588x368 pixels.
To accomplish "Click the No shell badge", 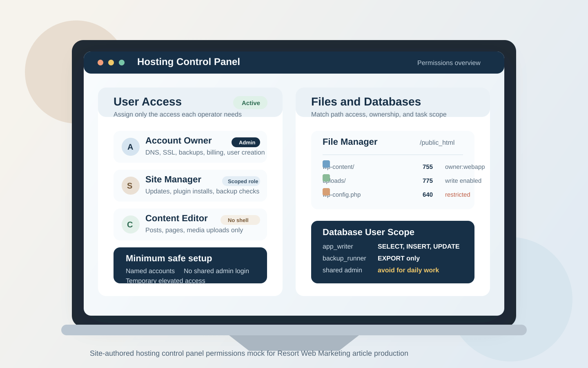I will click(x=240, y=220).
